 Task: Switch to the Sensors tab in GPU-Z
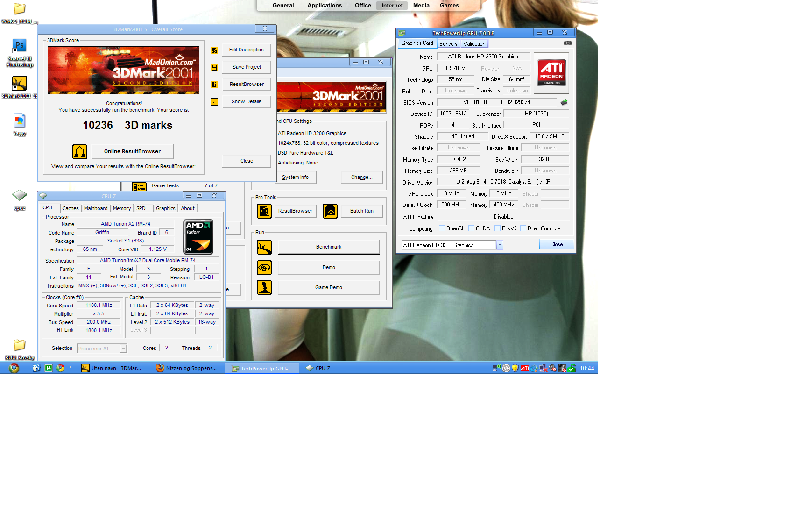point(448,43)
